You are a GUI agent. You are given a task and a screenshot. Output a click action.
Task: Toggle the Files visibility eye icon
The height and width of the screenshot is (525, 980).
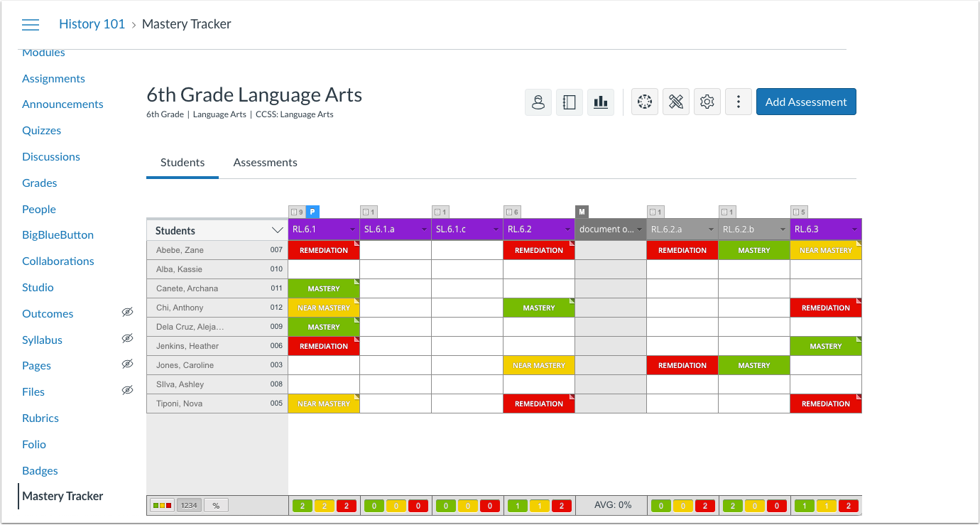tap(127, 390)
